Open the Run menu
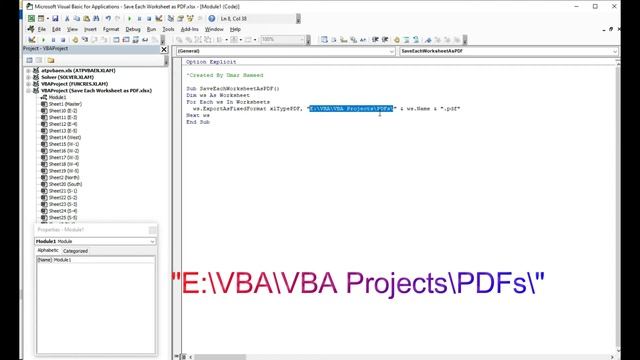 tap(151, 29)
